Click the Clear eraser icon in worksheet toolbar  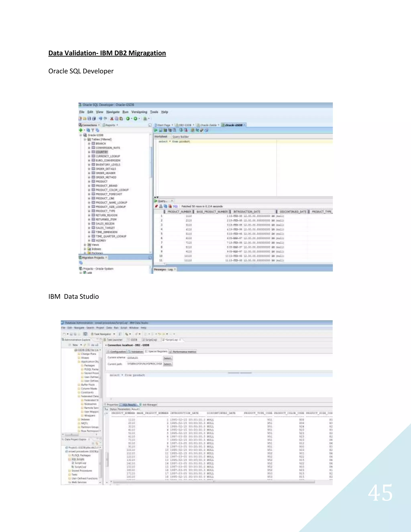tap(202, 130)
